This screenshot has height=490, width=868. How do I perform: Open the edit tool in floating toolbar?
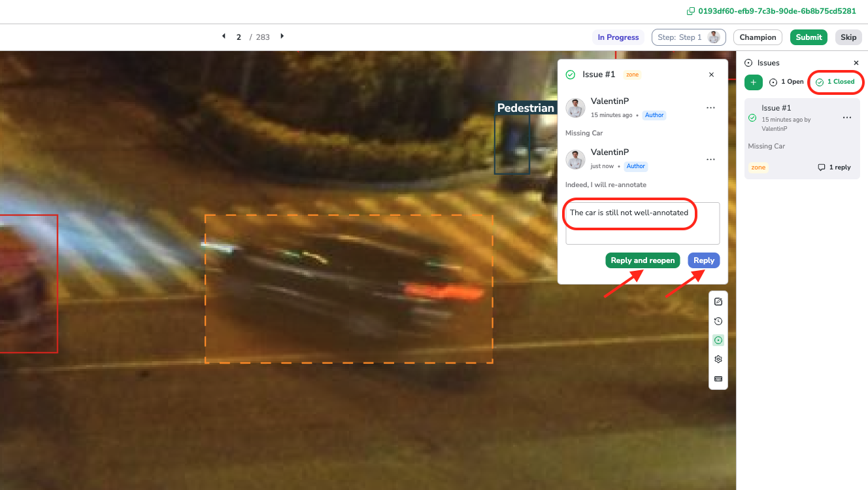pos(718,302)
